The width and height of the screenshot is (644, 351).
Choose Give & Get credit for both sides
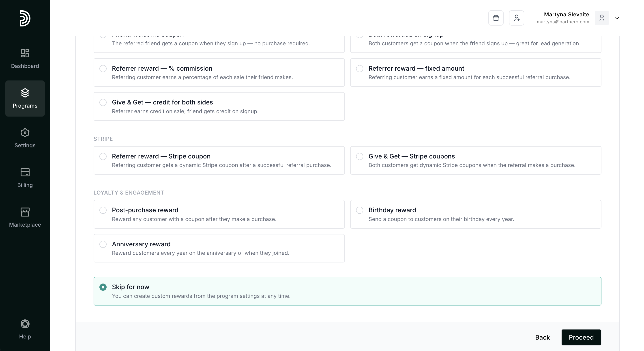103,102
